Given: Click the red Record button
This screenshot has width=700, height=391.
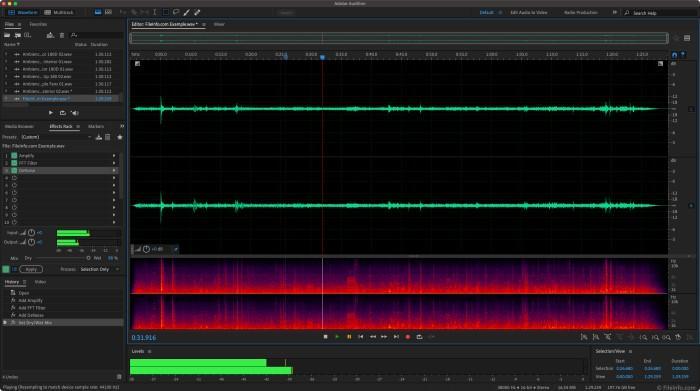Looking at the screenshot, I should 408,337.
